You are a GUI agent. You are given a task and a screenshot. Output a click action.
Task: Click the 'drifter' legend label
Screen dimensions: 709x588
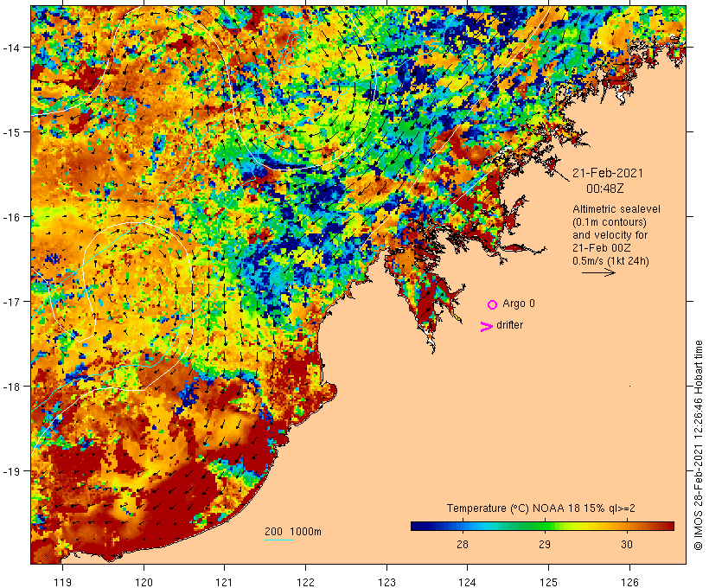tap(509, 325)
